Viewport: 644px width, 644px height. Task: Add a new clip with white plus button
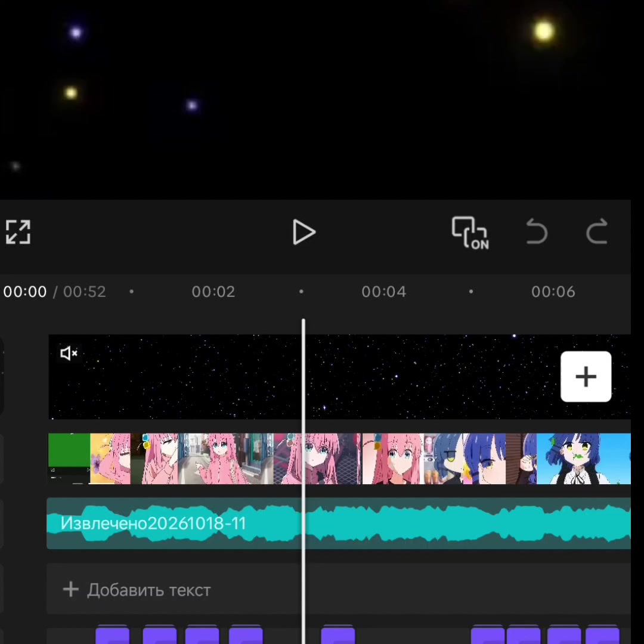pos(586,377)
